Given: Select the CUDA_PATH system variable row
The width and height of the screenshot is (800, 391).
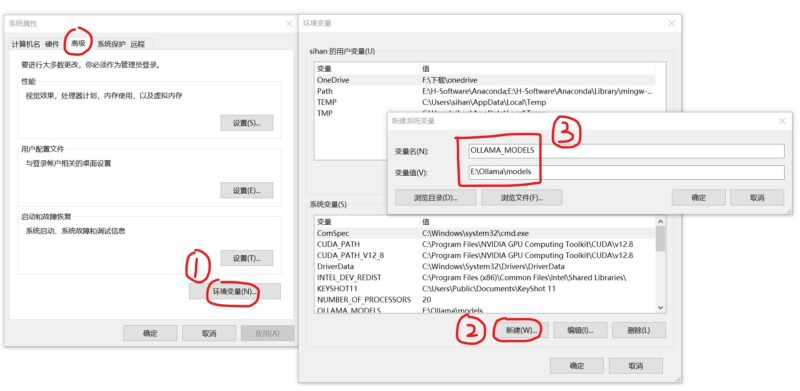Looking at the screenshot, I should (485, 244).
